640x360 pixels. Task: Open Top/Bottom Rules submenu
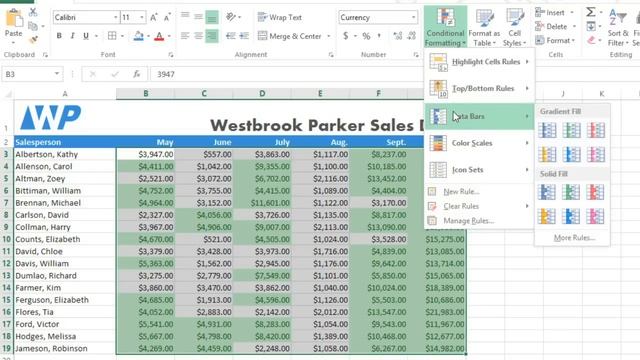(x=479, y=89)
